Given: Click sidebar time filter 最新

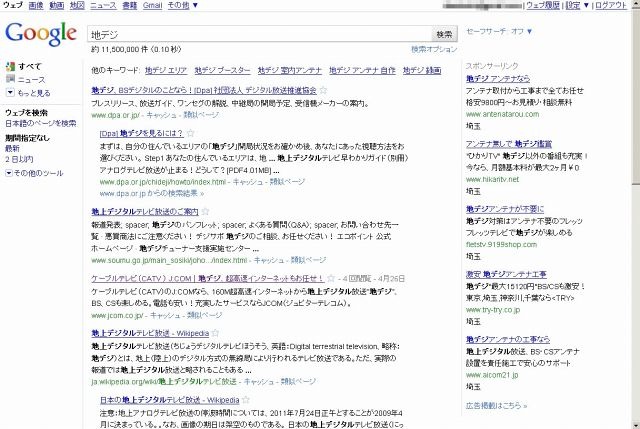Looking at the screenshot, I should [12, 148].
